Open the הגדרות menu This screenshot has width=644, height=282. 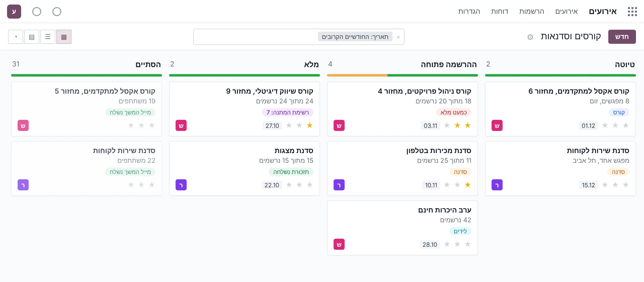point(469,11)
